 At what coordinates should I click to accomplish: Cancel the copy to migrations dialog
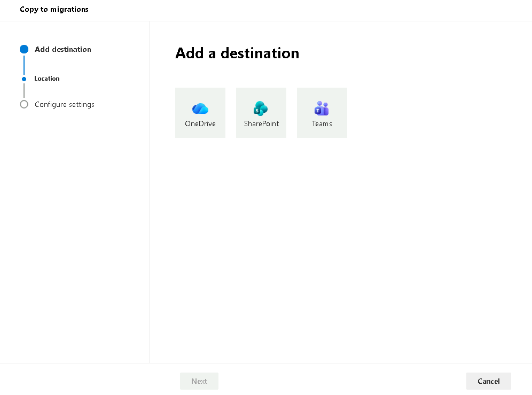coord(489,381)
